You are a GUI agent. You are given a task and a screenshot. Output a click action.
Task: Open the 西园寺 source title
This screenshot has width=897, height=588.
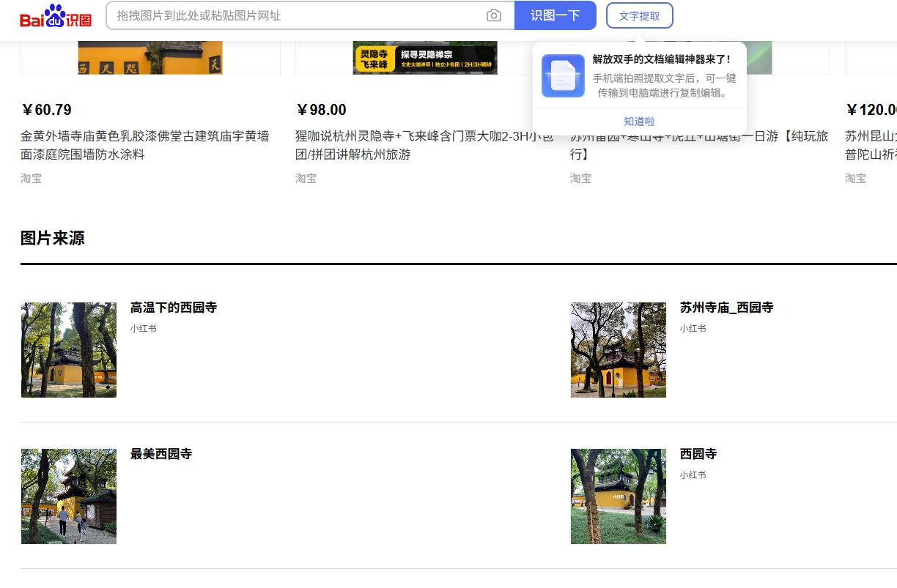pyautogui.click(x=698, y=454)
